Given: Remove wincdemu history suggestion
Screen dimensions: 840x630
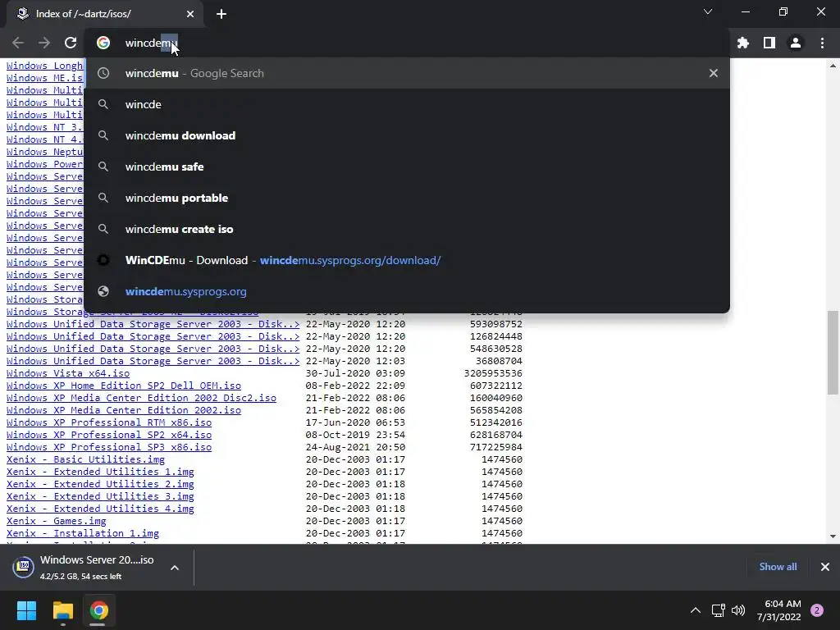Looking at the screenshot, I should [713, 73].
